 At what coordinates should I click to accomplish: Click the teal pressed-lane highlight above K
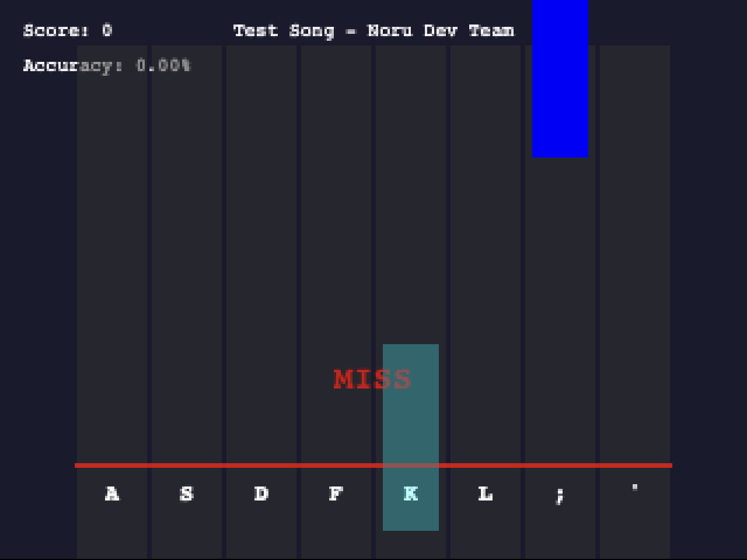[410, 420]
